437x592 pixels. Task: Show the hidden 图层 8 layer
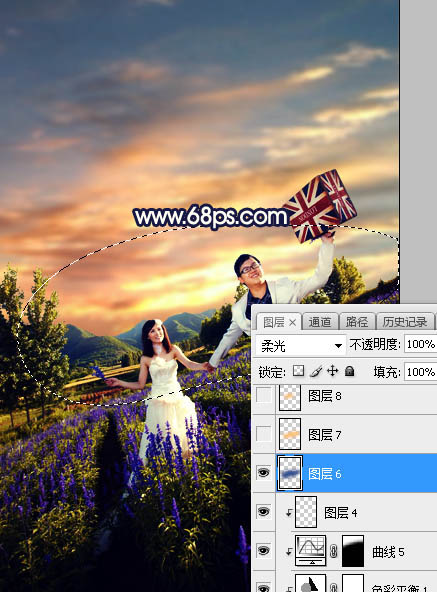tap(263, 396)
